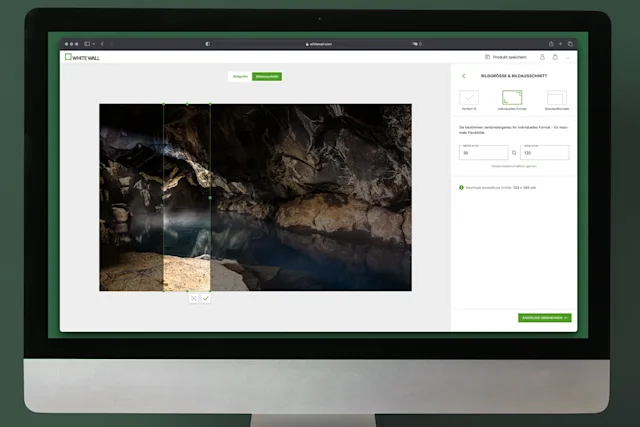Show the Safari tab overview icon

[570, 44]
